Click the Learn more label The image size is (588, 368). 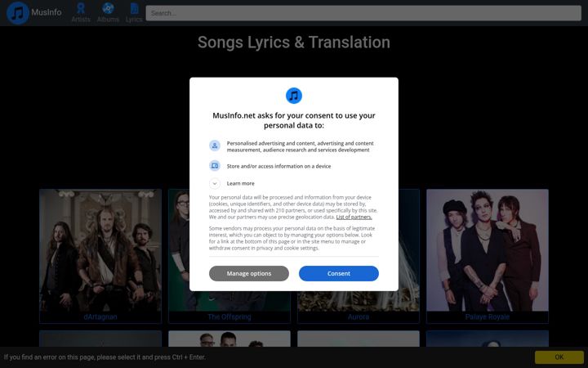click(240, 183)
